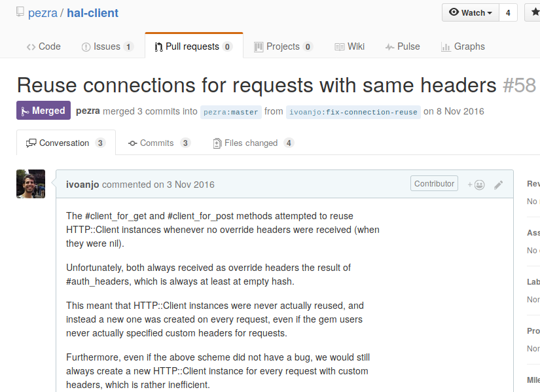
Task: Click the Issues count badge 1
Action: click(x=128, y=47)
